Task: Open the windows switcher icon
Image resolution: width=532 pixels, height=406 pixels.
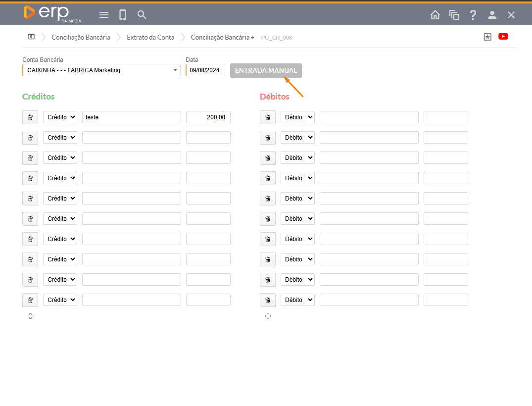Action: point(454,15)
